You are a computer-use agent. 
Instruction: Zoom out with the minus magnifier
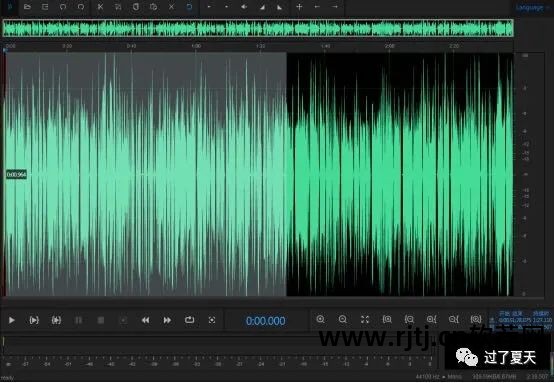(343, 319)
